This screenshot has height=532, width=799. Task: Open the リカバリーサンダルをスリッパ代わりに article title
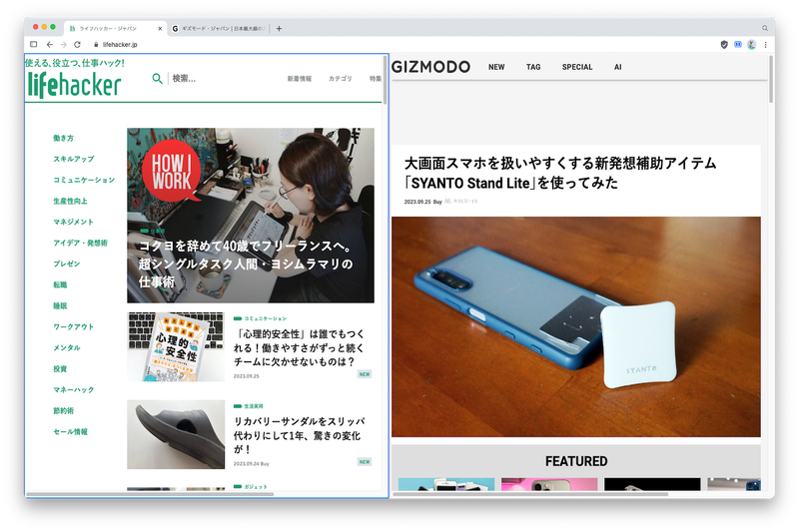(x=299, y=435)
